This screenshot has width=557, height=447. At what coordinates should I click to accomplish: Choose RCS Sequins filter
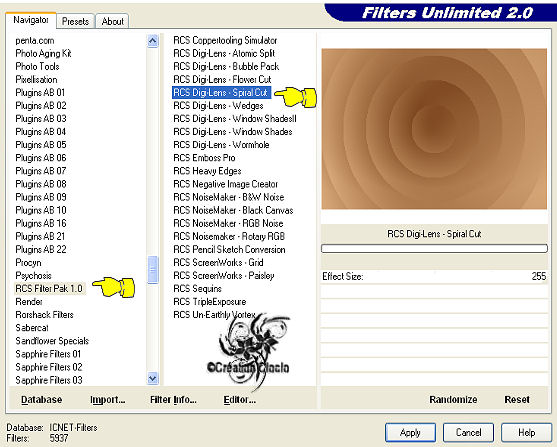click(x=197, y=289)
